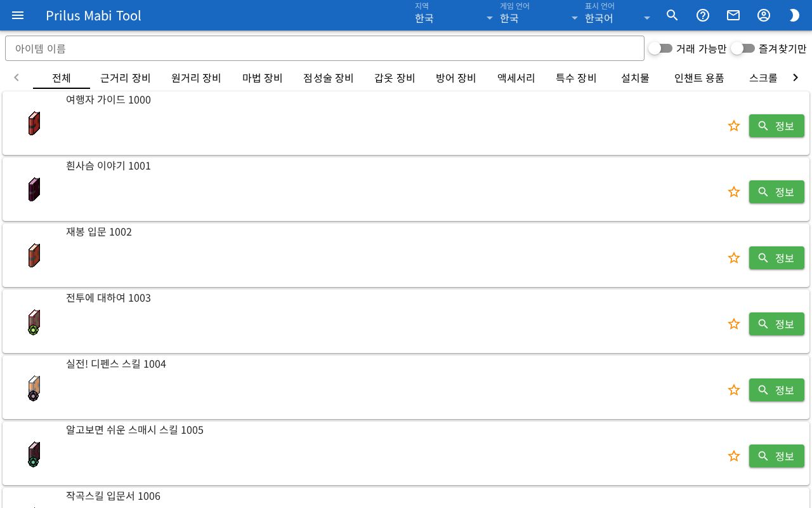812x508 pixels.
Task: Toggle dark mode moon icon
Action: point(794,15)
